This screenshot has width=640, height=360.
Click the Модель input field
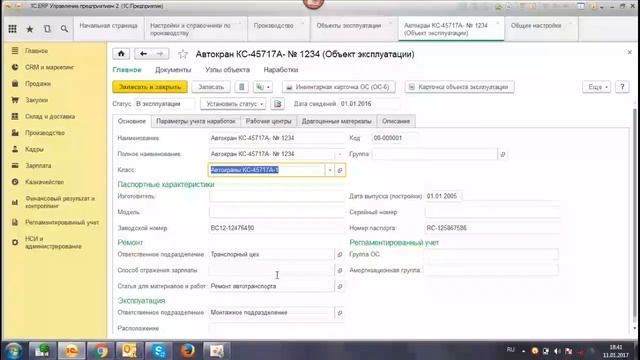click(276, 212)
